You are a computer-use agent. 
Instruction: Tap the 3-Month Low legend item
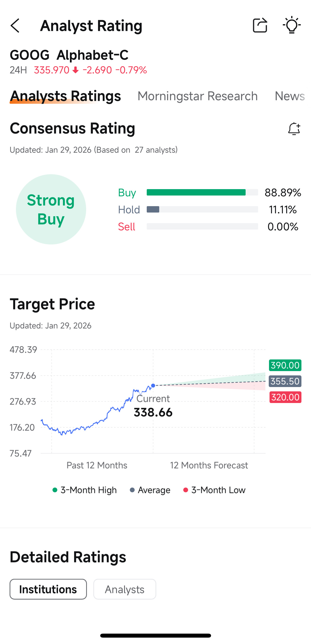[215, 490]
